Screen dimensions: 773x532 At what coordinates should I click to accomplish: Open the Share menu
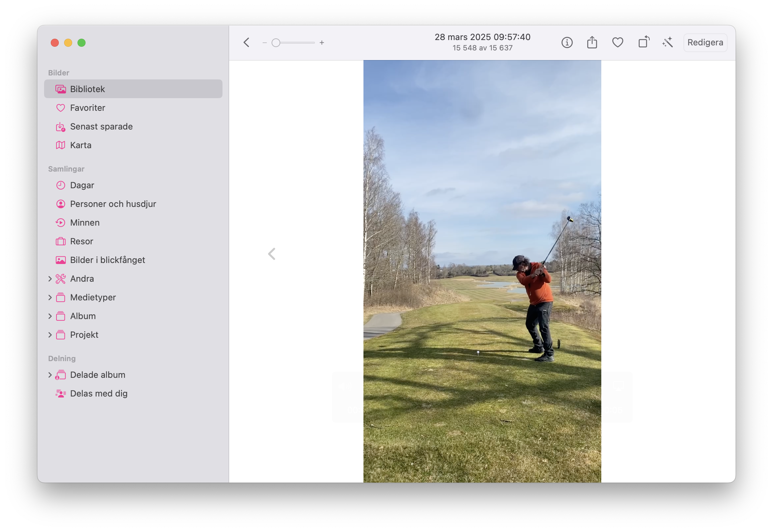(x=592, y=42)
